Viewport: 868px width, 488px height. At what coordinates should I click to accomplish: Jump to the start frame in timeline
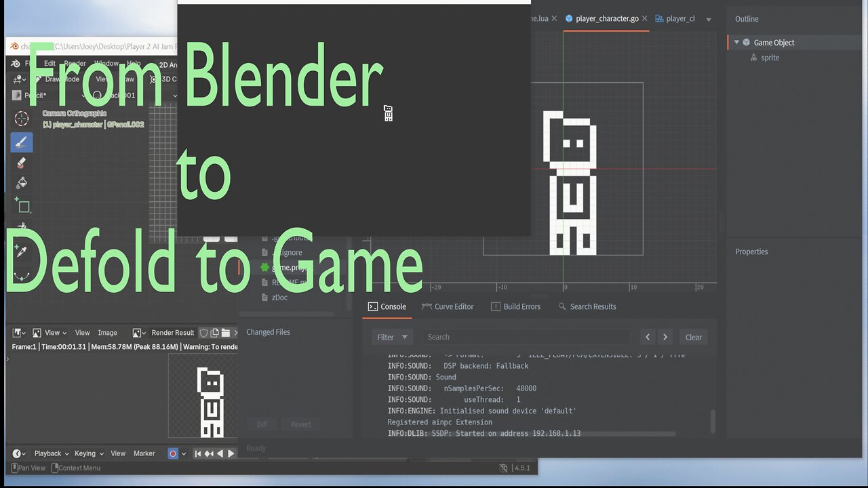(x=198, y=453)
